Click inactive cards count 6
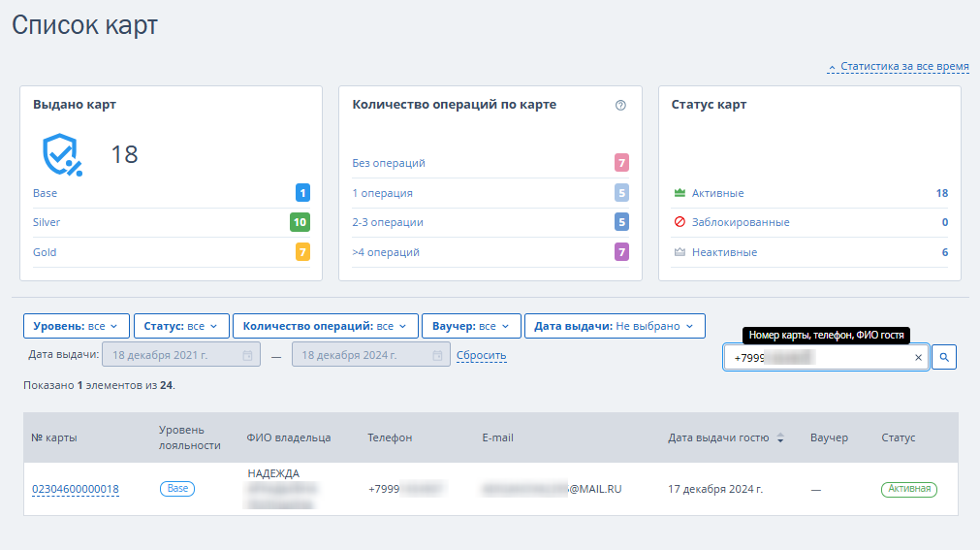This screenshot has width=980, height=550. pyautogui.click(x=945, y=252)
